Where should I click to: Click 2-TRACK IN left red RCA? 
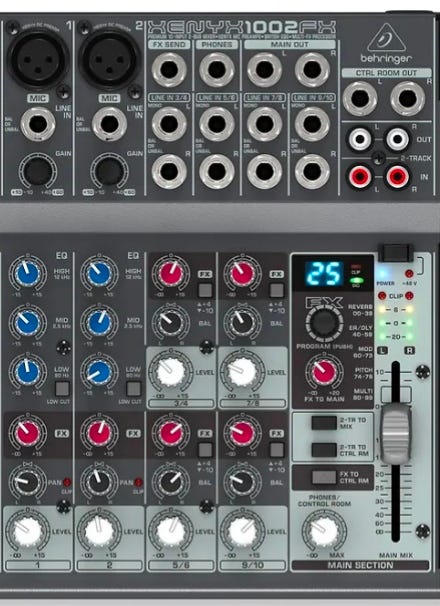tap(360, 177)
